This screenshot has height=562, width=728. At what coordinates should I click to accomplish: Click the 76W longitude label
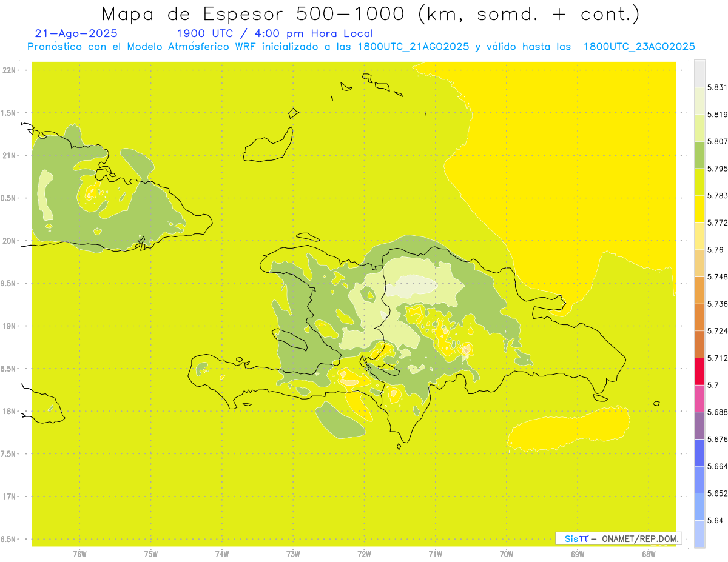point(79,554)
